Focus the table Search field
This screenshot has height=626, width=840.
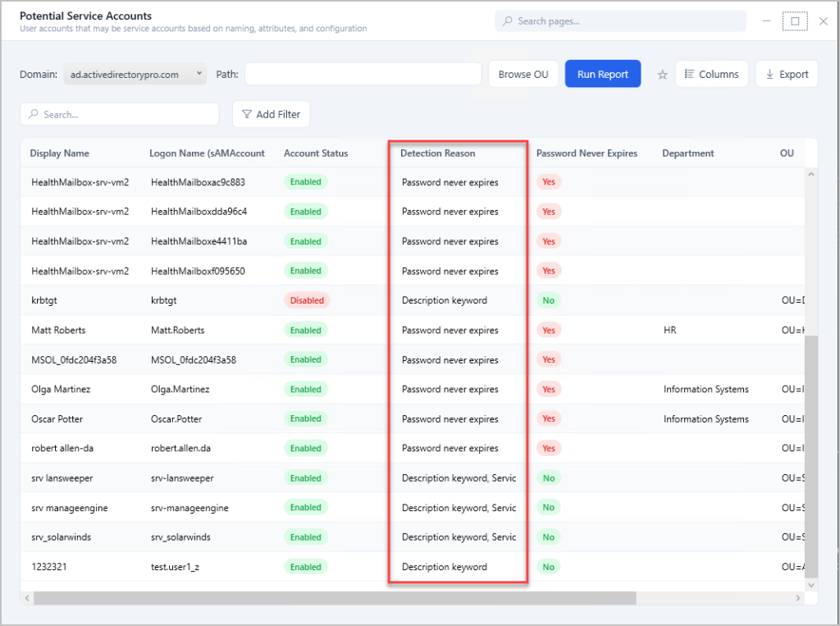[x=120, y=114]
